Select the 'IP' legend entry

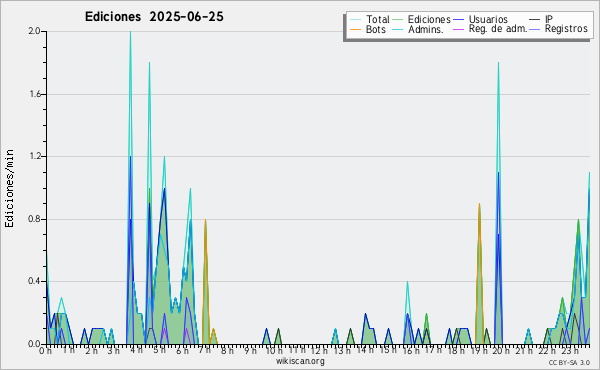(x=549, y=19)
